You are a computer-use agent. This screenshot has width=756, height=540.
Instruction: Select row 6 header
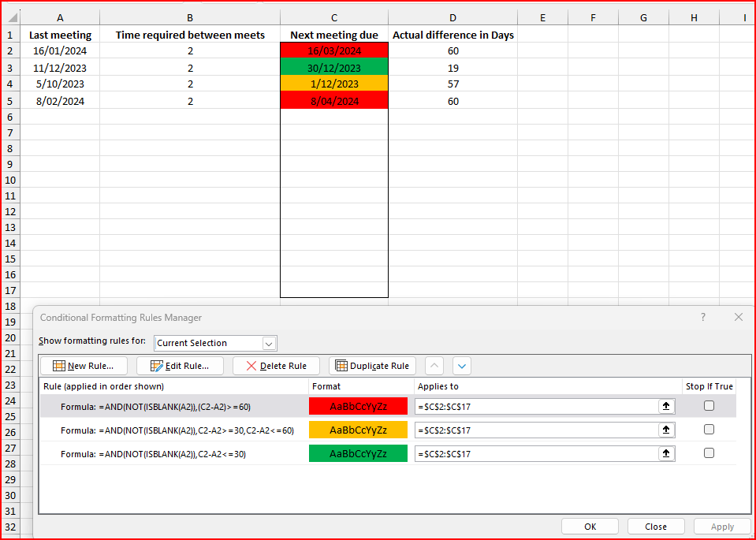10,117
